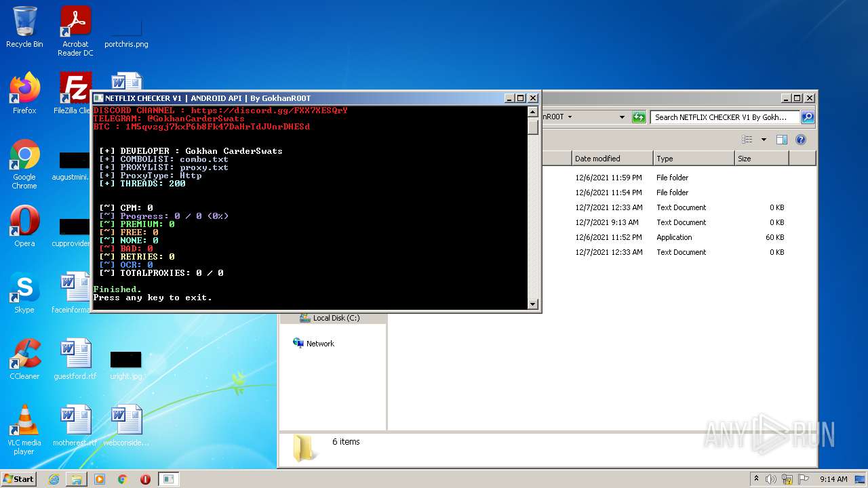The image size is (868, 488).
Task: Open Skype from the desktop
Action: tap(24, 293)
